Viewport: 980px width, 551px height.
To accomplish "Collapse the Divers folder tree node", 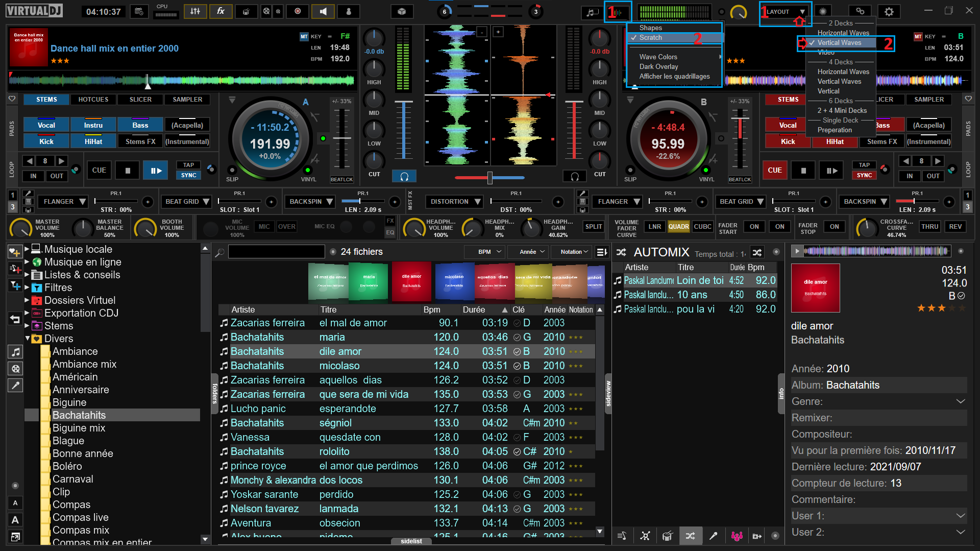I will (x=28, y=339).
